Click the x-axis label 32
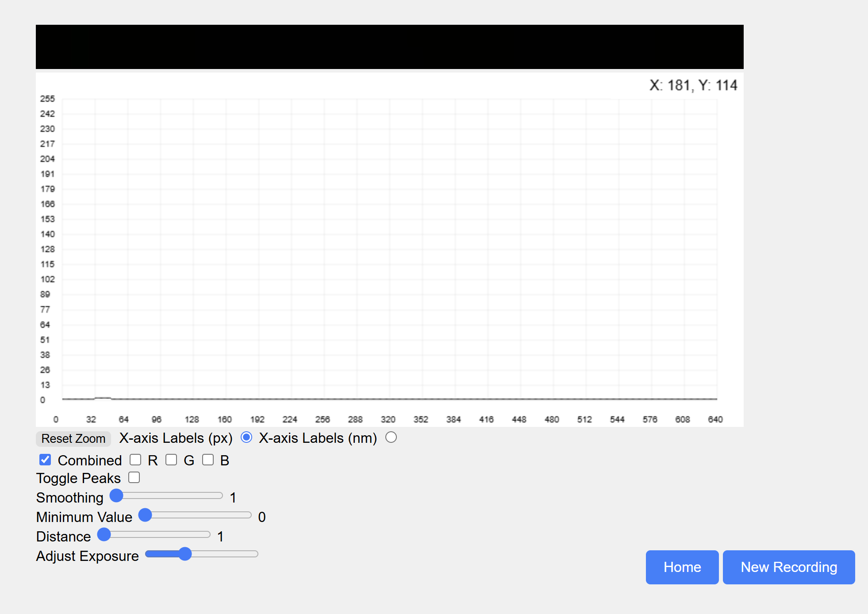This screenshot has width=868, height=614. point(91,419)
